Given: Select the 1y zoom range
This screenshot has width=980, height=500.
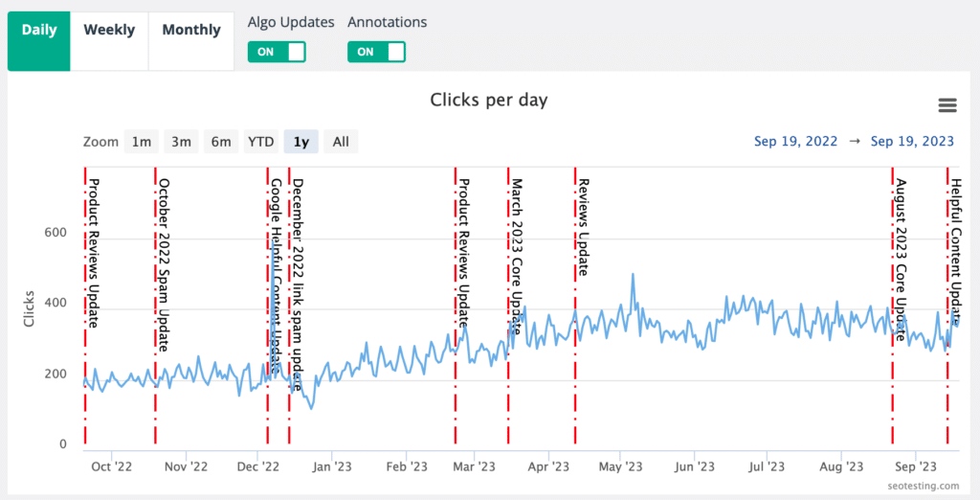Looking at the screenshot, I should tap(301, 142).
